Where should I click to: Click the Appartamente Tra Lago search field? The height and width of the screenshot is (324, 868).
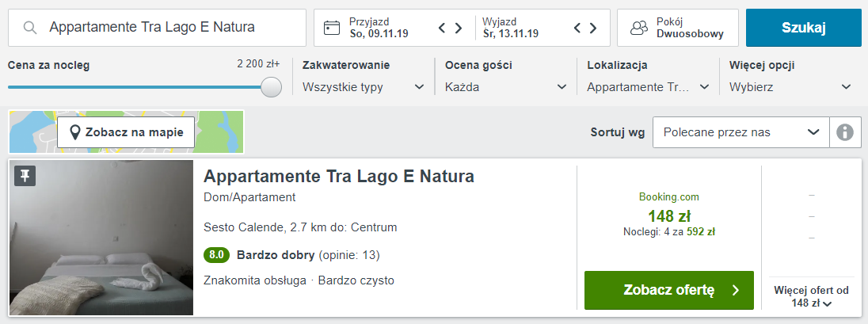pos(158,28)
